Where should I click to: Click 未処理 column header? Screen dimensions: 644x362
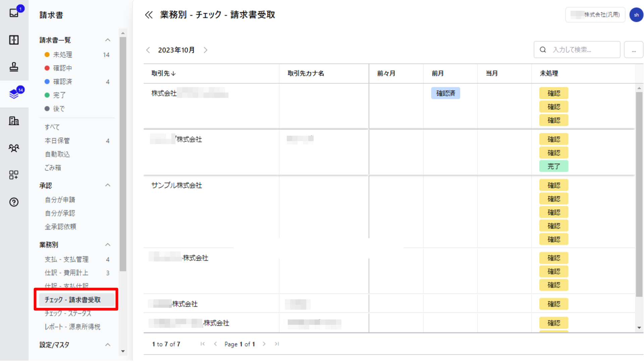pyautogui.click(x=549, y=73)
